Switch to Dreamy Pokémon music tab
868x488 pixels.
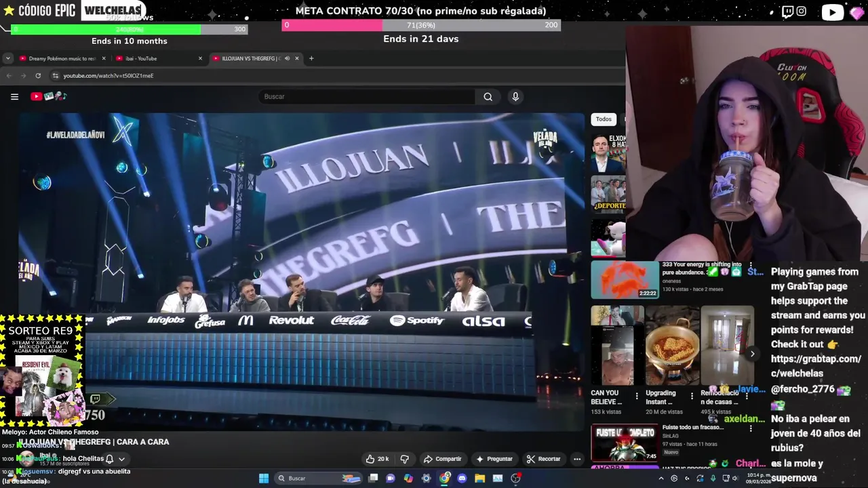(62, 58)
